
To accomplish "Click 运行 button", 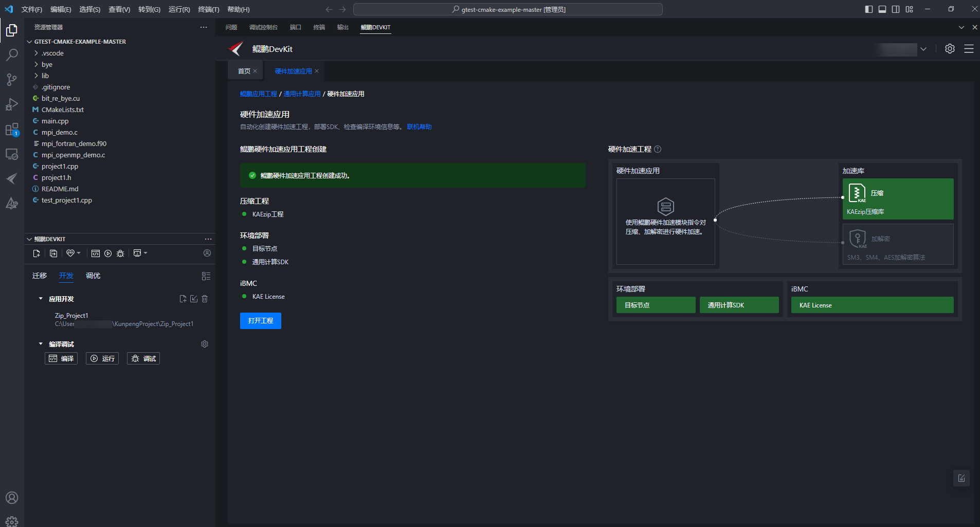I will coord(102,358).
